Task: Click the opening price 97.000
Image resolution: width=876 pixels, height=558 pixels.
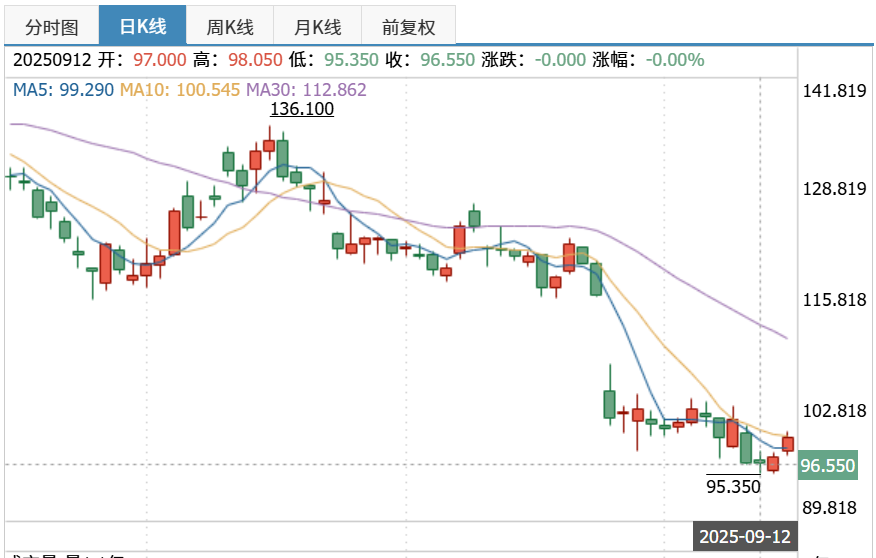Action: click(160, 60)
